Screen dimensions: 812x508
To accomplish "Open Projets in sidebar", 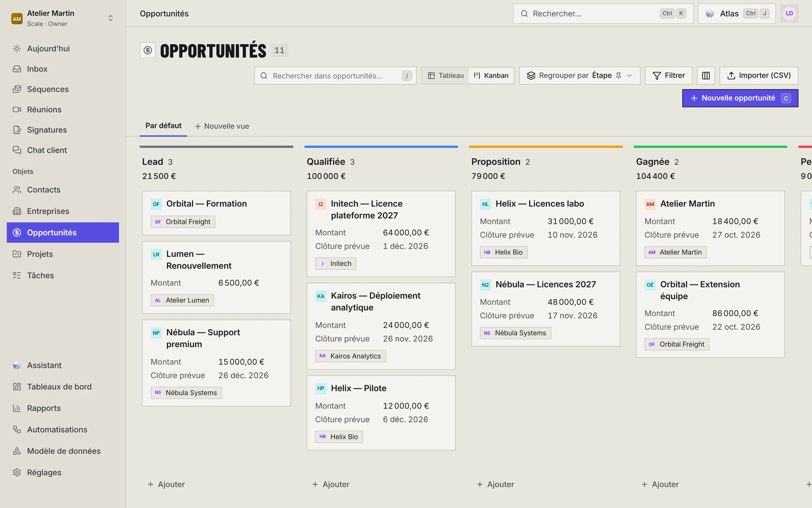I will (x=63, y=254).
